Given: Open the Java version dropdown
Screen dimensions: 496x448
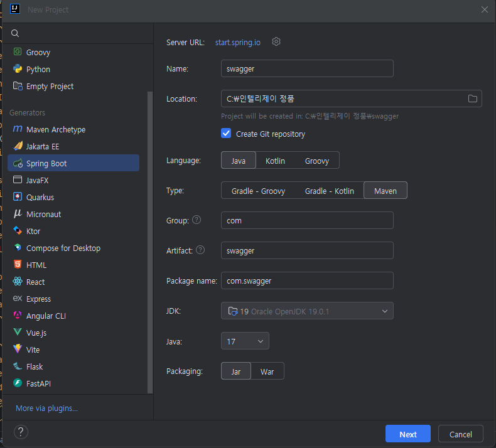Looking at the screenshot, I should 245,341.
